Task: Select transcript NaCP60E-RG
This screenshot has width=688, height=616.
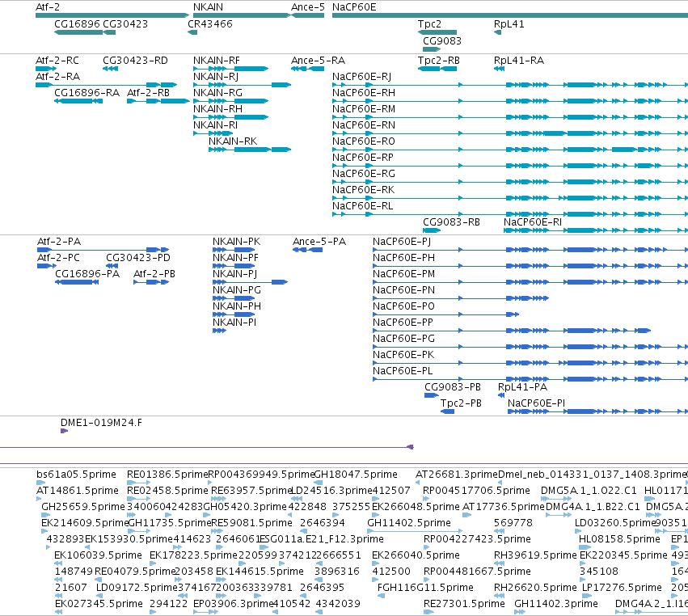Action: (363, 174)
